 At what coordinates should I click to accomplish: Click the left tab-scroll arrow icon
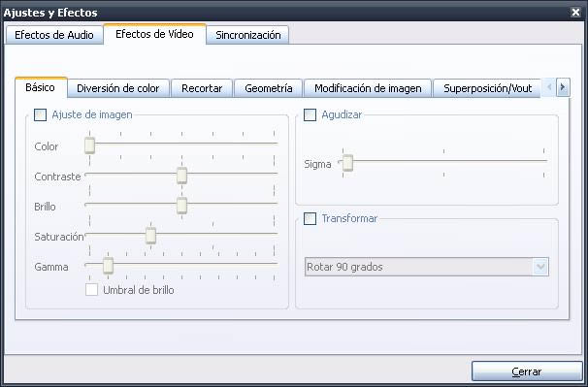[549, 87]
